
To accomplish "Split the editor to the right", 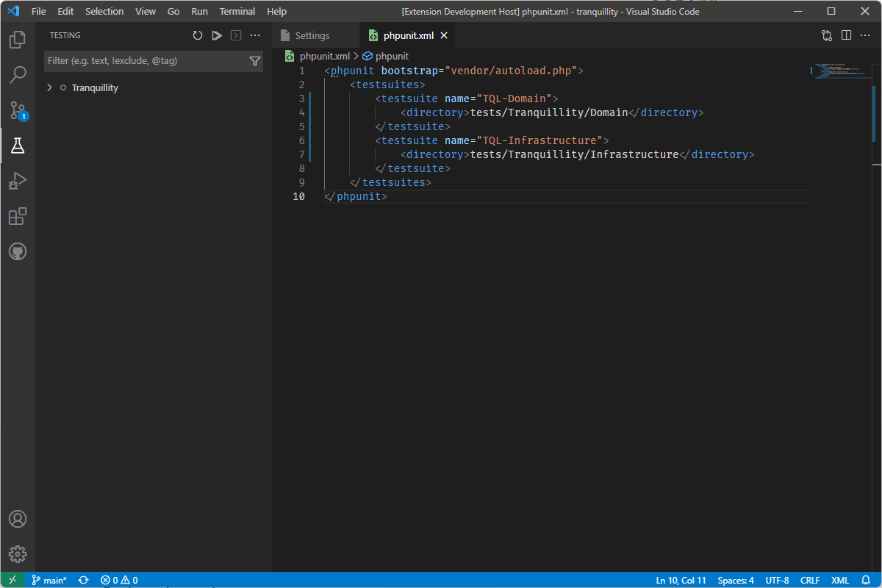I will coord(846,35).
